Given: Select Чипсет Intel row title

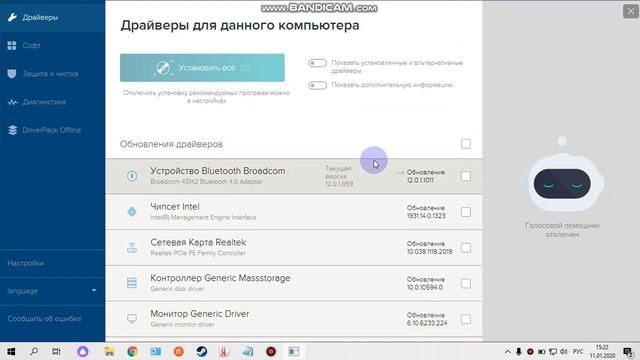Looking at the screenshot, I should point(175,207).
